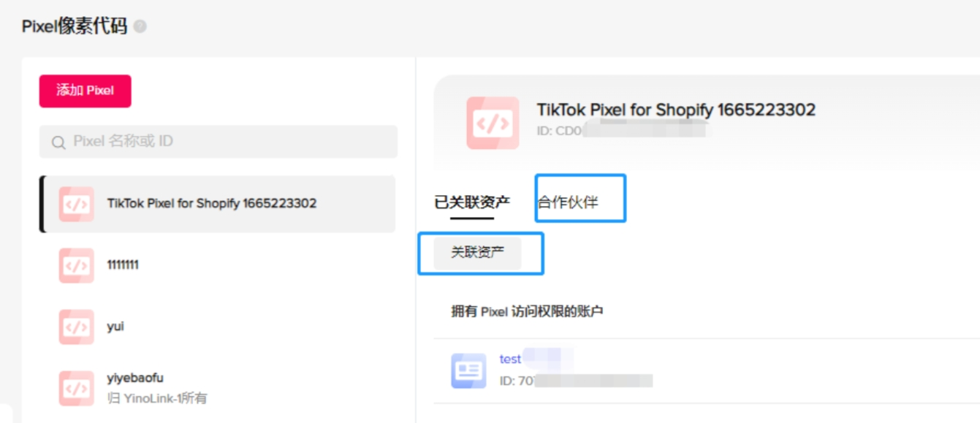Click the 归 YinoLink-1所有 owner label

[157, 398]
